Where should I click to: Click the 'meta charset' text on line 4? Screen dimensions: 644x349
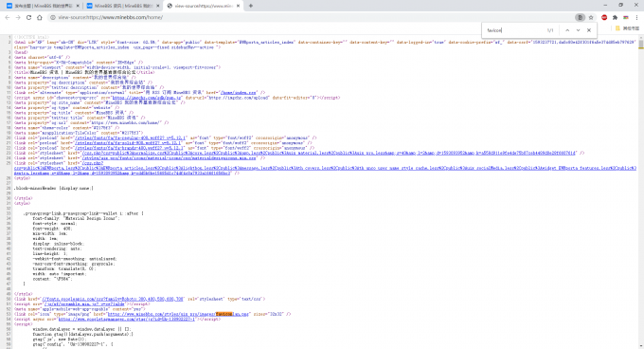click(x=42, y=57)
